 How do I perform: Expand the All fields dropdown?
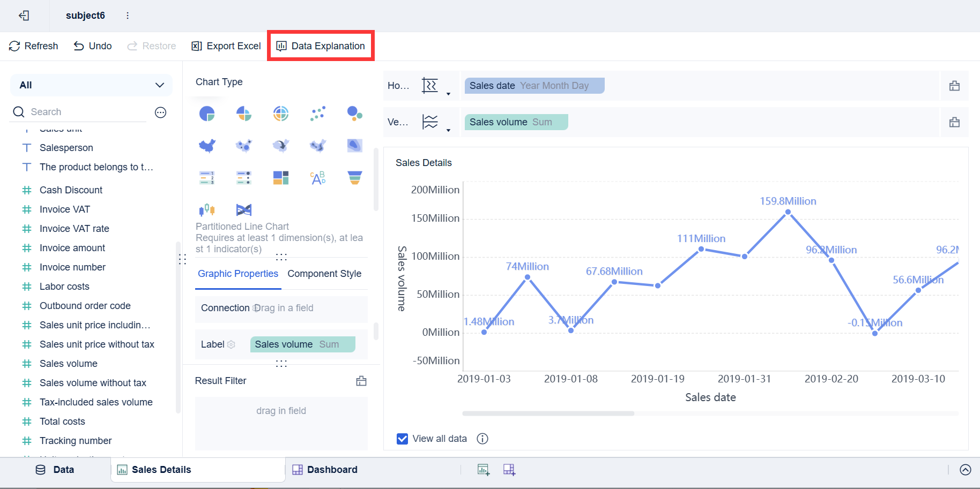159,85
